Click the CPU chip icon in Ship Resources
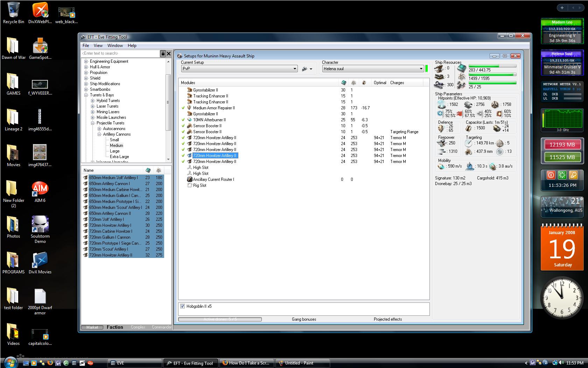This screenshot has height=368, width=588. click(x=462, y=68)
